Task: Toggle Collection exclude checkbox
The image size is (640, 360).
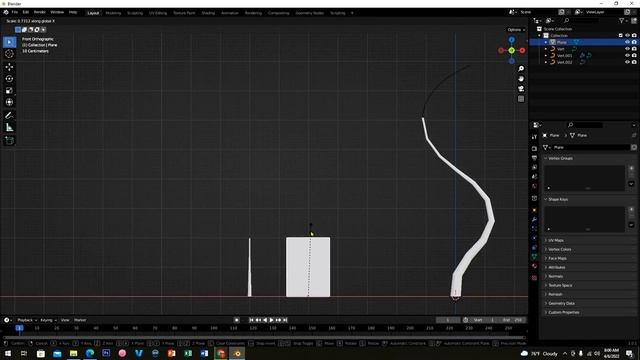Action: pos(620,36)
